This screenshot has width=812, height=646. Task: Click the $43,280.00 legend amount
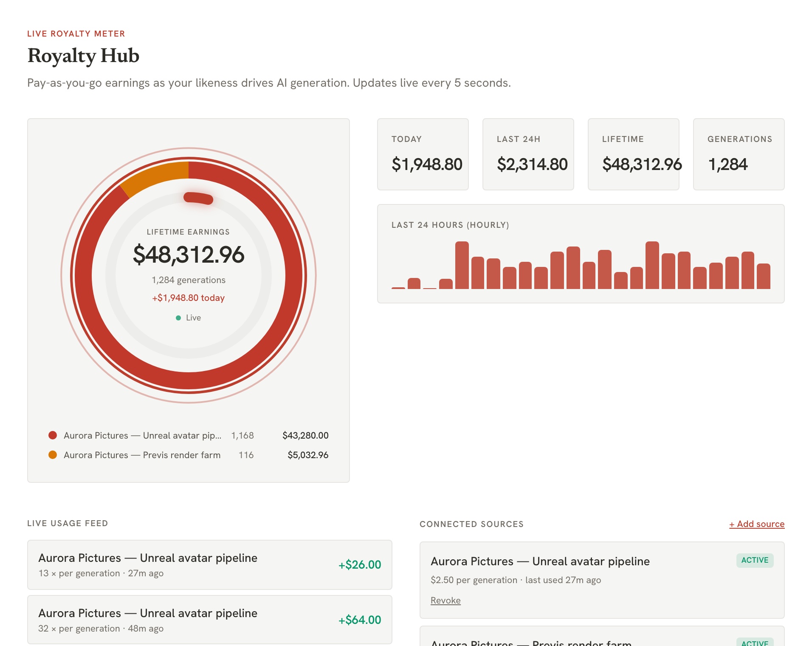point(305,435)
